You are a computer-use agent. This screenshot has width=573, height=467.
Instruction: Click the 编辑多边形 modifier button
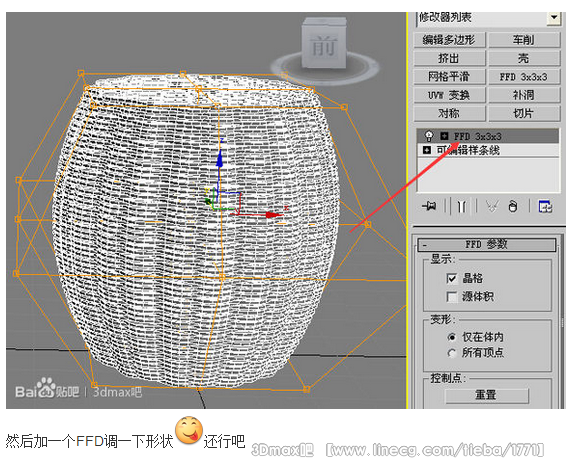(x=449, y=40)
